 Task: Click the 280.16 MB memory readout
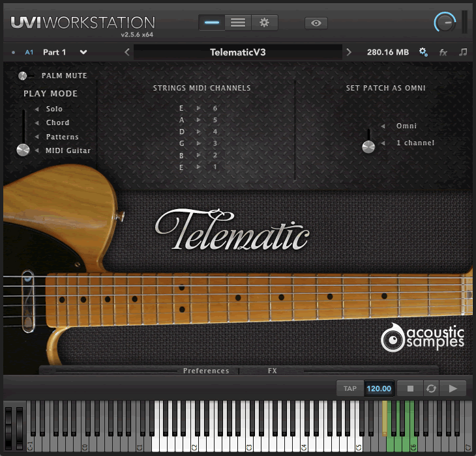(388, 52)
